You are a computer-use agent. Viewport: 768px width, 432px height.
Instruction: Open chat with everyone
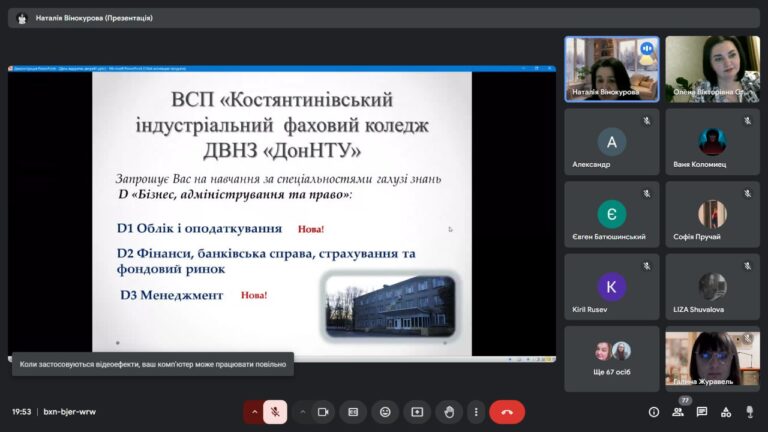coord(702,412)
